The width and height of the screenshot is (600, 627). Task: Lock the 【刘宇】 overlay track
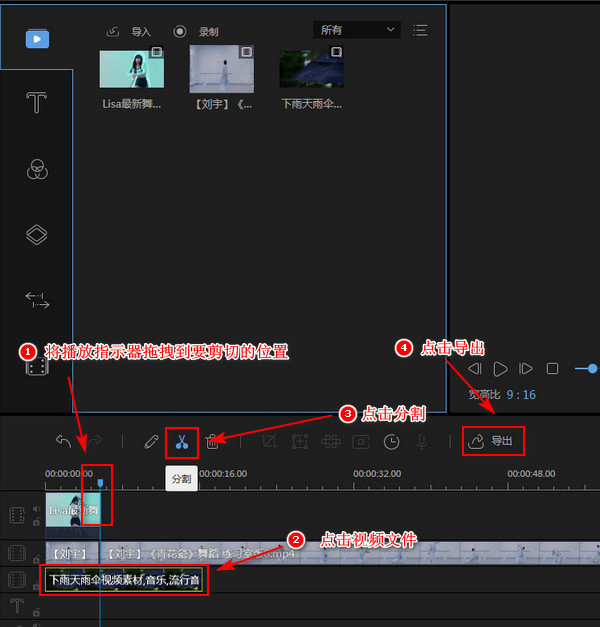click(36, 559)
